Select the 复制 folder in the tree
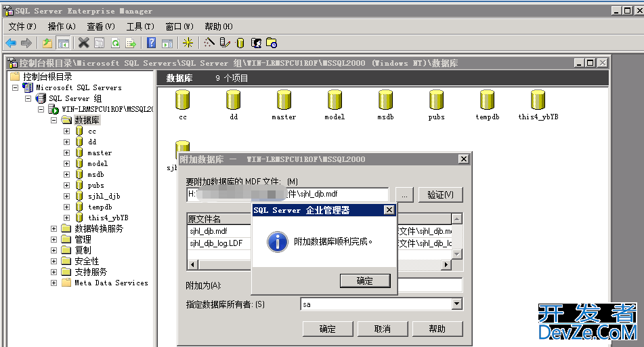 pos(83,250)
